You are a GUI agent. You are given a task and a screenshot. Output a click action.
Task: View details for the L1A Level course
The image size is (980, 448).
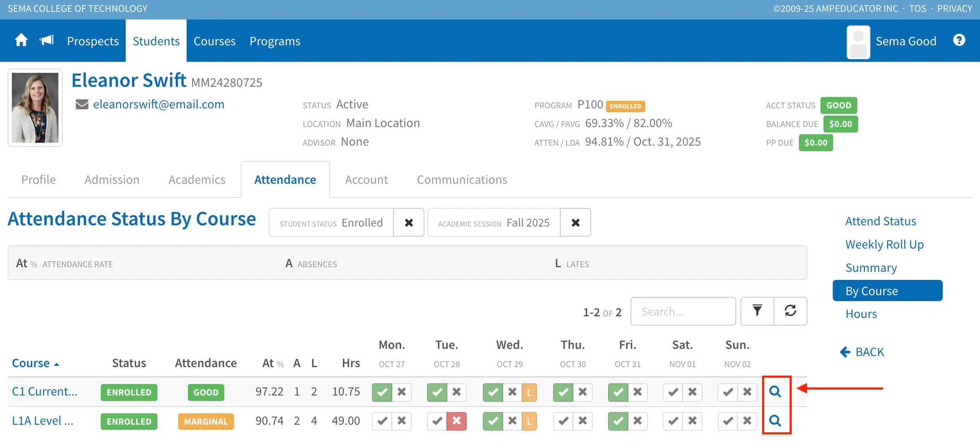[x=775, y=421]
